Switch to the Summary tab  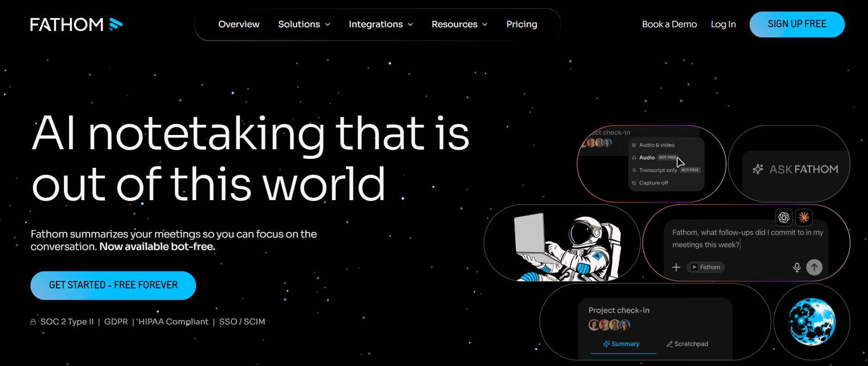click(622, 344)
